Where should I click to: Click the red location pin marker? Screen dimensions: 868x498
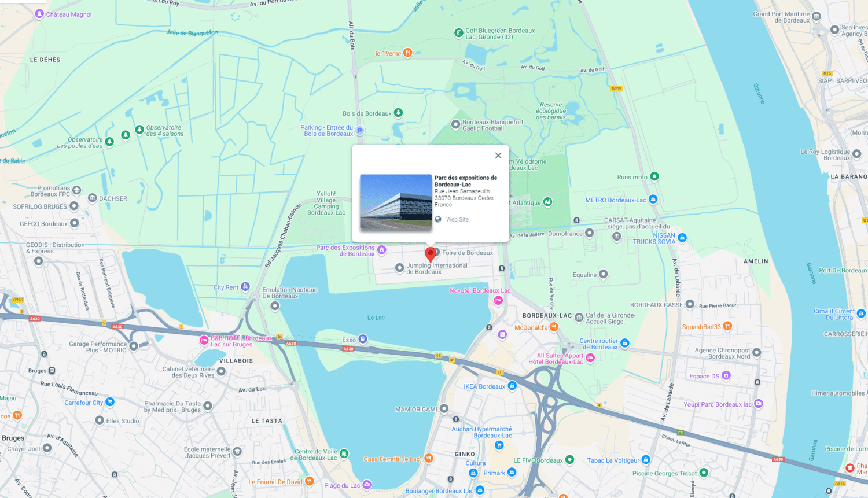[x=430, y=254]
